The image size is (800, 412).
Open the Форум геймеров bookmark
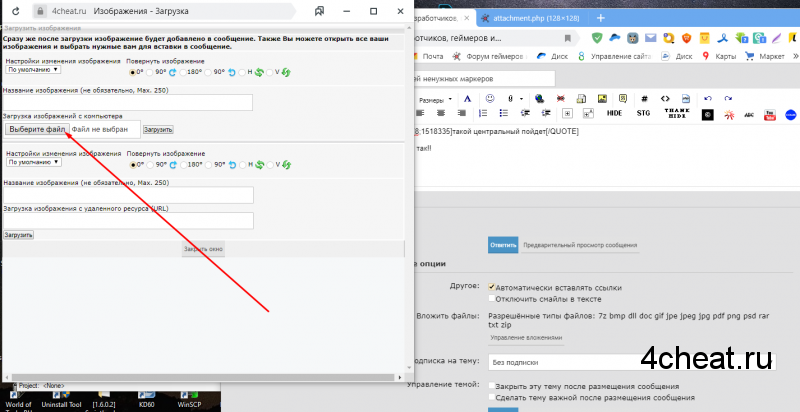pyautogui.click(x=489, y=56)
